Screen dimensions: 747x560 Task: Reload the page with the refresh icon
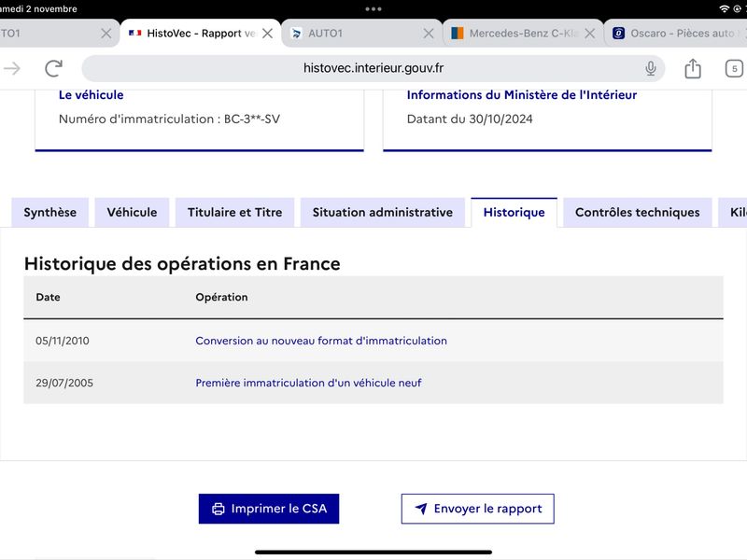54,68
